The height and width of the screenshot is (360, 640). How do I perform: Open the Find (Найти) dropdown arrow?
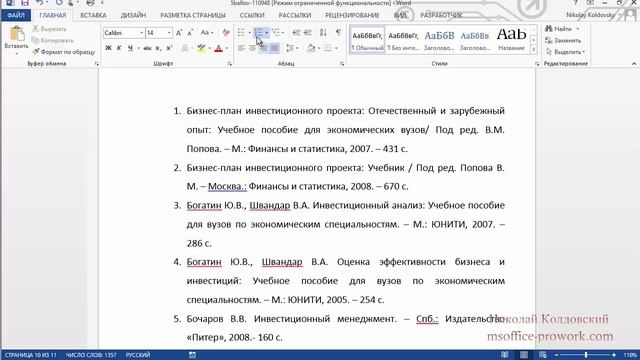point(578,29)
